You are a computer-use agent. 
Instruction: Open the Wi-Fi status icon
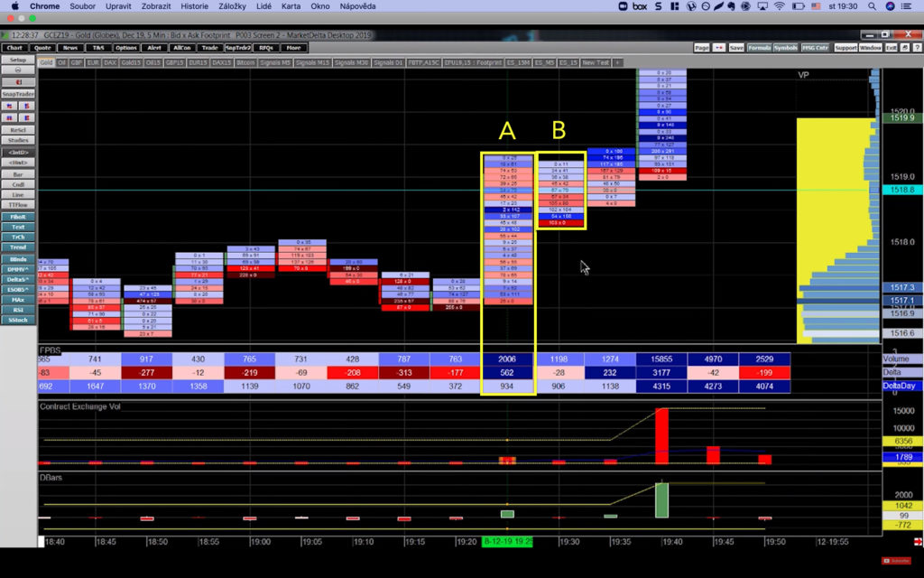click(x=779, y=6)
